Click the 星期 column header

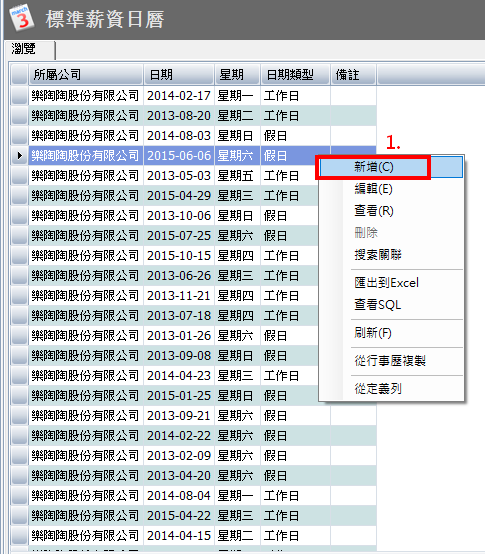[237, 75]
